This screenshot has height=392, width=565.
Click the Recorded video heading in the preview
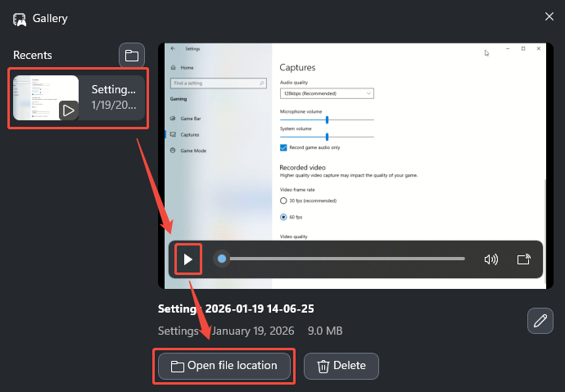303,168
